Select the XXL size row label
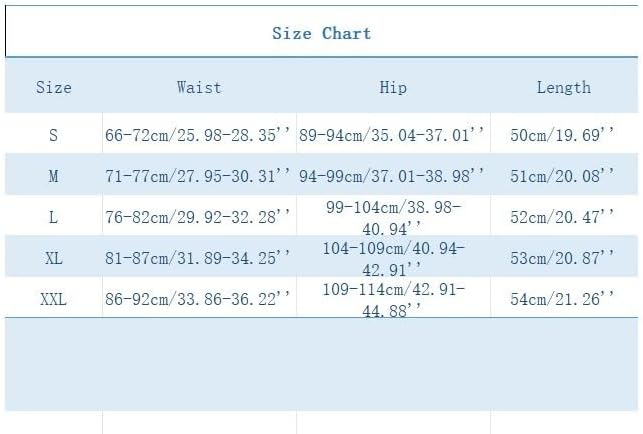The width and height of the screenshot is (643, 434). pyautogui.click(x=54, y=298)
